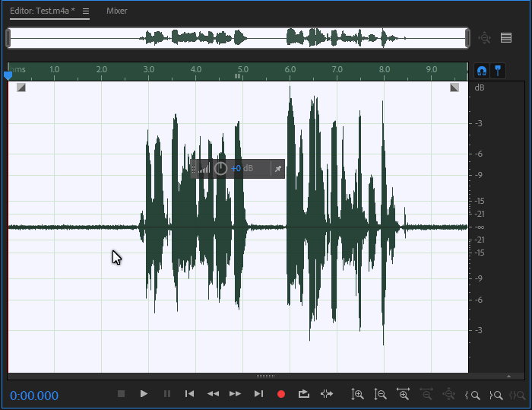
Task: Pin the volume HUD overlay
Action: tap(277, 168)
